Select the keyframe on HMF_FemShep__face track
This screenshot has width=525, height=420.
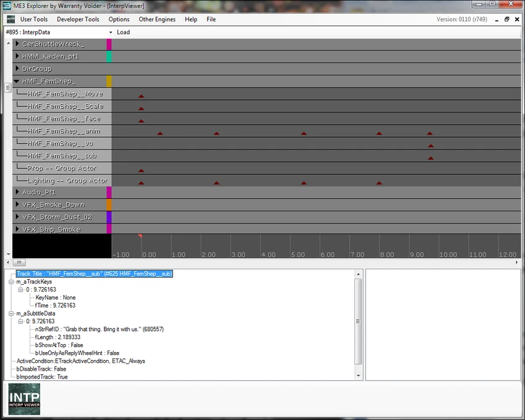click(141, 121)
